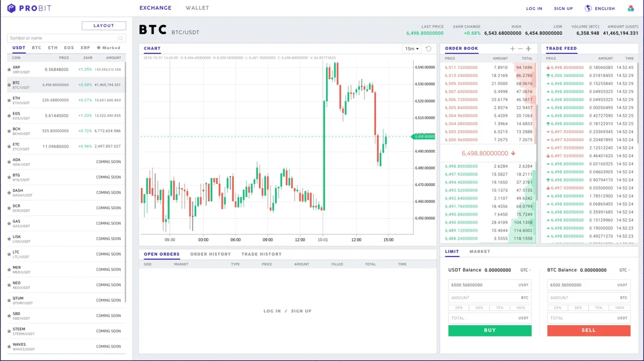
Task: Click Log In in open orders panel
Action: 272,311
